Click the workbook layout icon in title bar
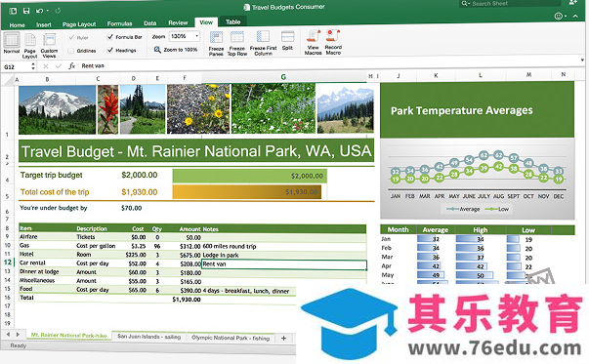Screen dimensions: 589x364 [13, 11]
